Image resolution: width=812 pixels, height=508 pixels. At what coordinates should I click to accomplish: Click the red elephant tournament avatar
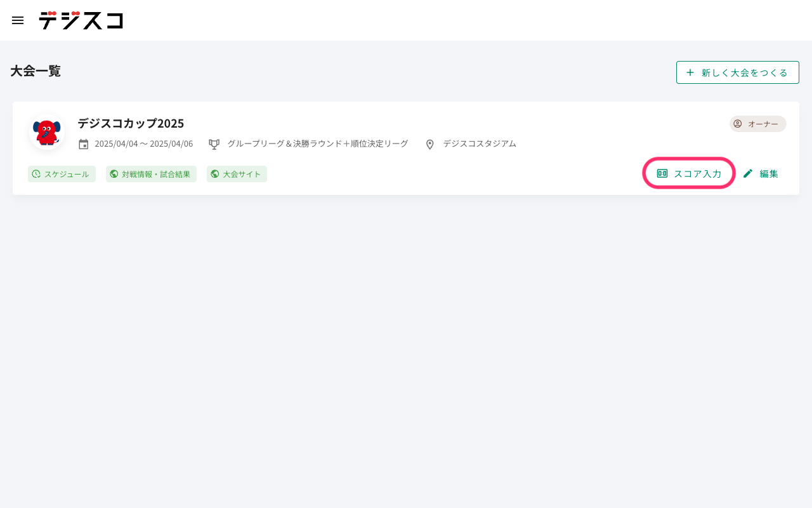coord(47,132)
